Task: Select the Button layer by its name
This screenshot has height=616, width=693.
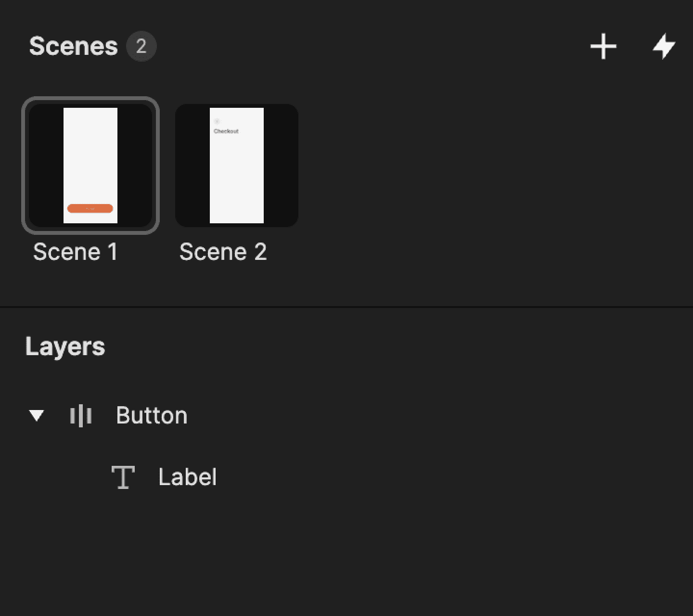Action: 151,415
